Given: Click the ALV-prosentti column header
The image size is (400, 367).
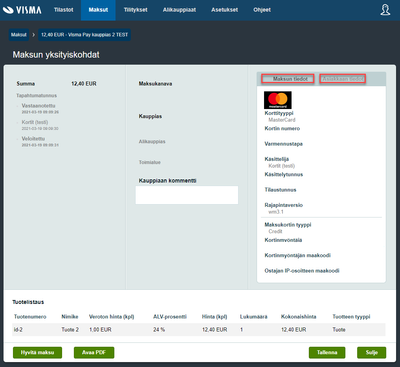Looking at the screenshot, I should (170, 317).
